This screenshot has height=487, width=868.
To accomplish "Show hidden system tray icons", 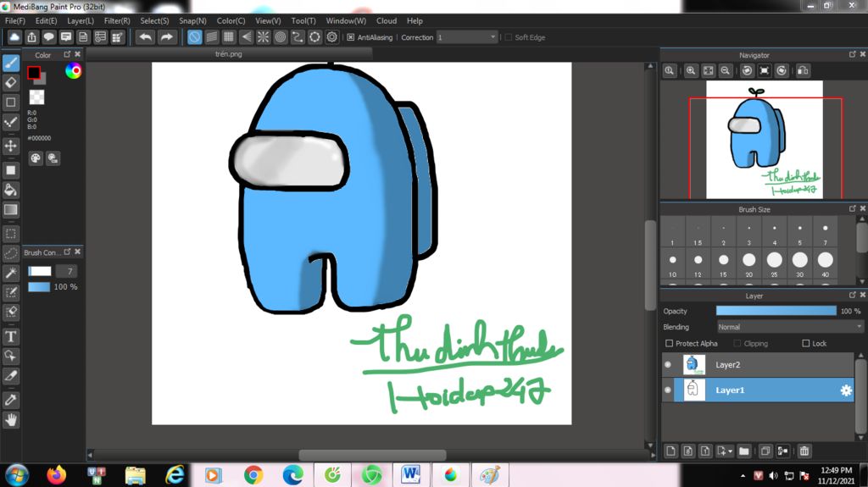I will pyautogui.click(x=743, y=476).
